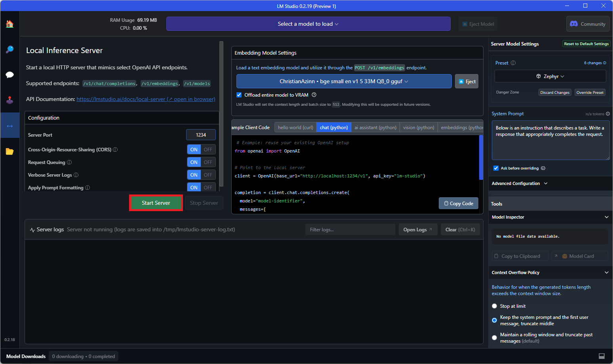Open the Select a model to load dropdown
613x364 pixels.
(308, 24)
